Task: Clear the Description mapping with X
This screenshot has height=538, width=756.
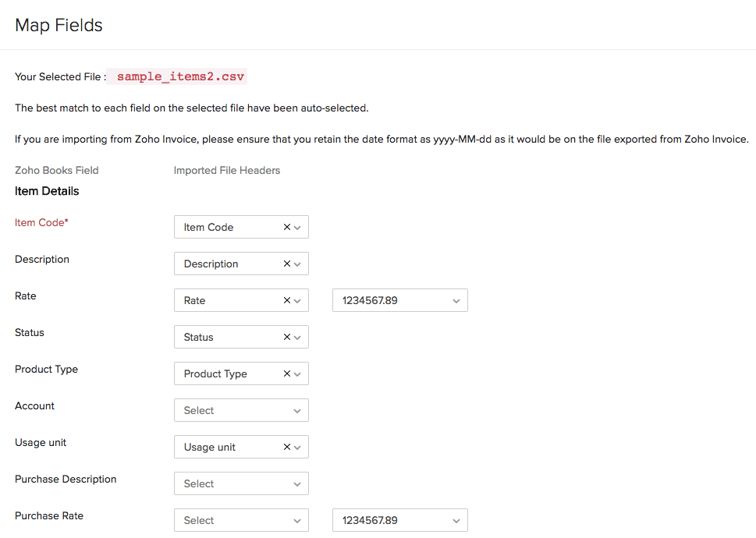Action: (x=286, y=264)
